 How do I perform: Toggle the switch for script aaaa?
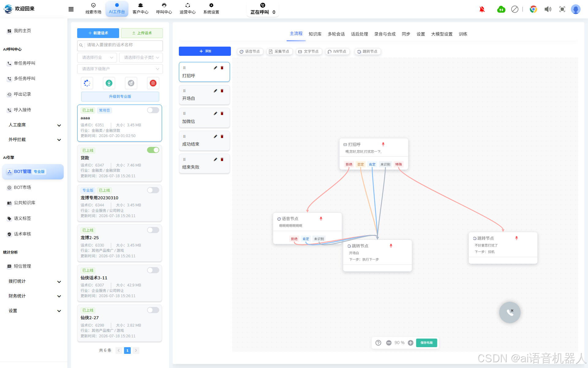tap(153, 110)
